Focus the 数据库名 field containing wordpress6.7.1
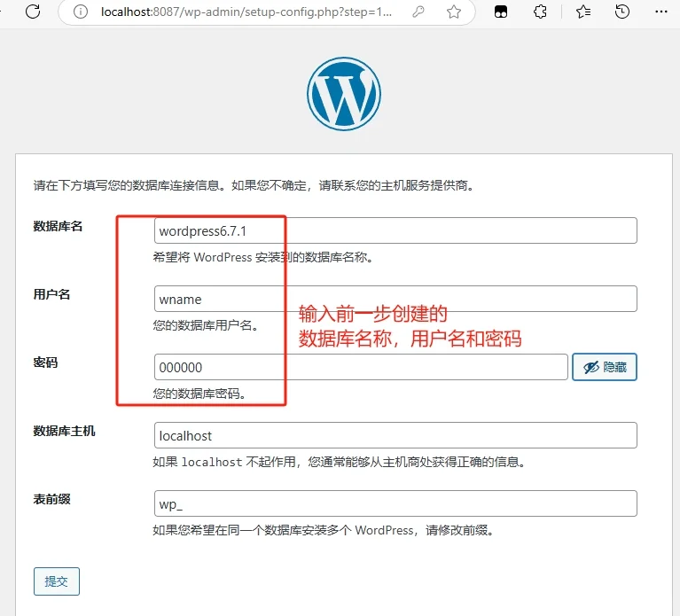 coord(395,230)
